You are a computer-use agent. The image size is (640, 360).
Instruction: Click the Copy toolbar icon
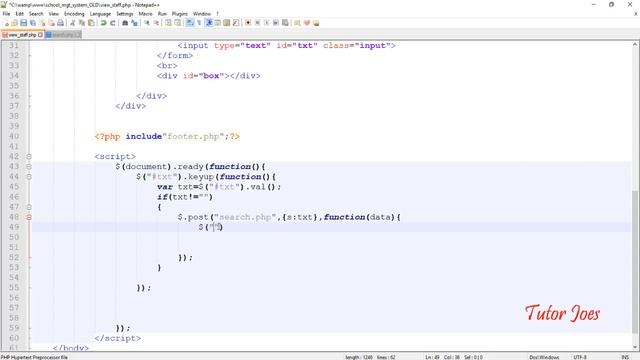click(x=82, y=23)
